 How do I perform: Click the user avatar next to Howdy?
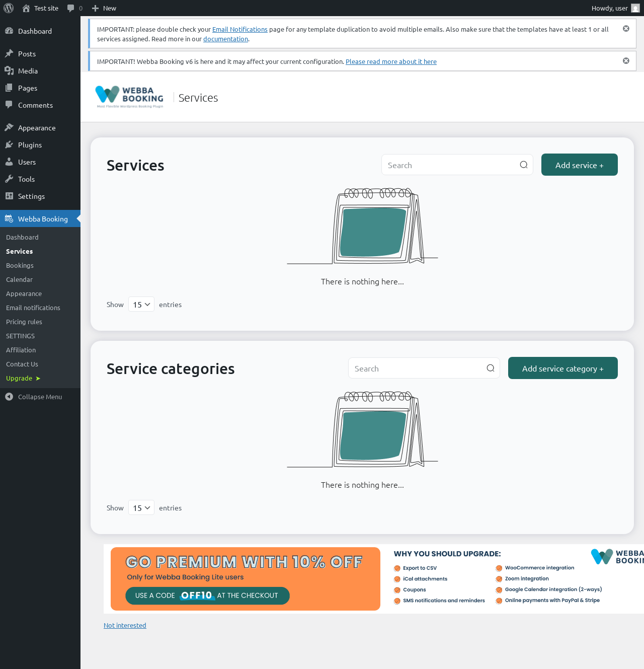(635, 8)
